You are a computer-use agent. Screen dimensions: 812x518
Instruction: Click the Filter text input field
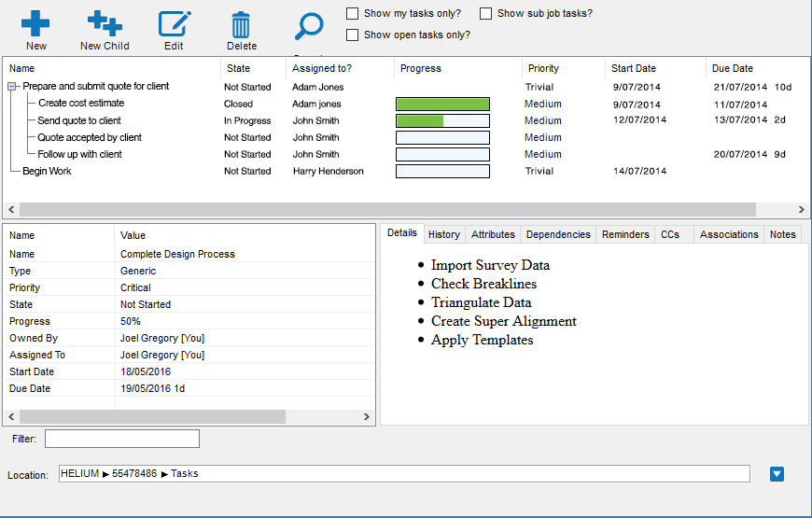pos(122,439)
